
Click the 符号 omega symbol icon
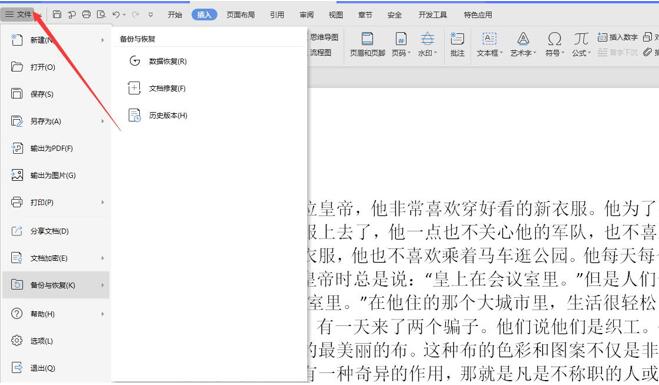coord(554,39)
